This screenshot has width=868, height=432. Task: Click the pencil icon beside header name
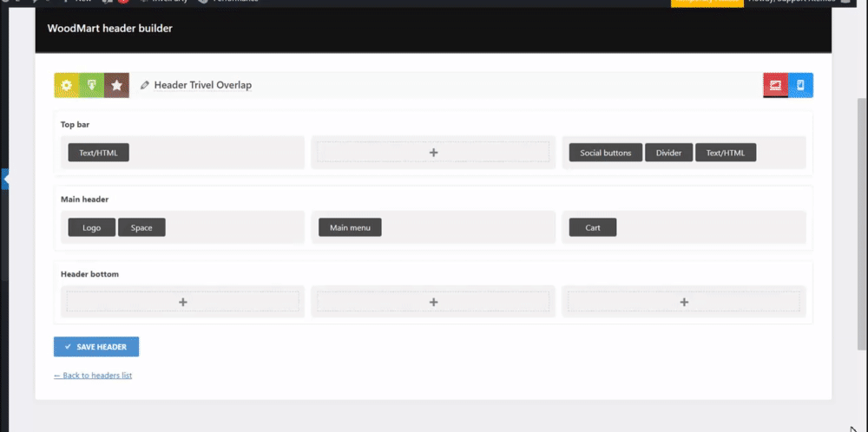click(x=144, y=85)
